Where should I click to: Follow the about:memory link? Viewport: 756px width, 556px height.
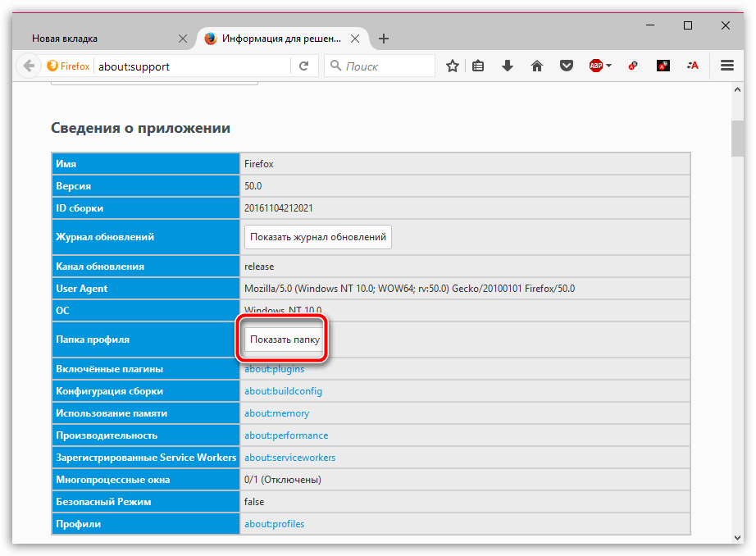coord(276,413)
